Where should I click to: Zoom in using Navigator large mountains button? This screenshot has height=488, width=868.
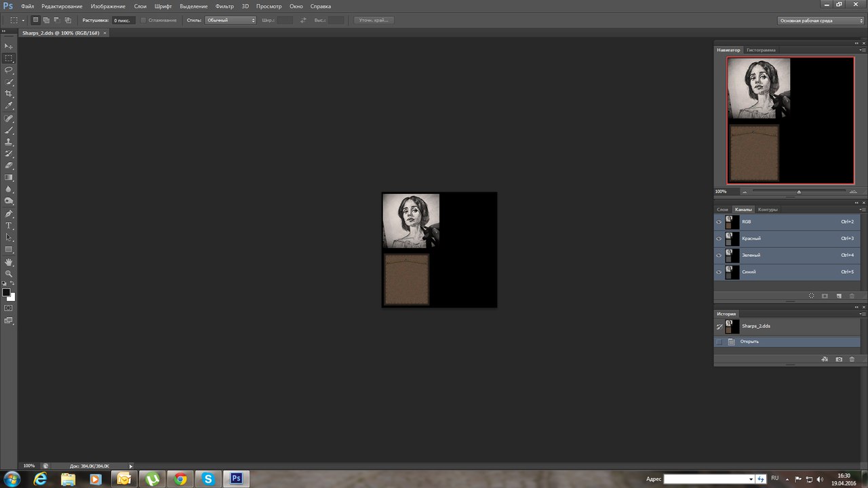853,192
